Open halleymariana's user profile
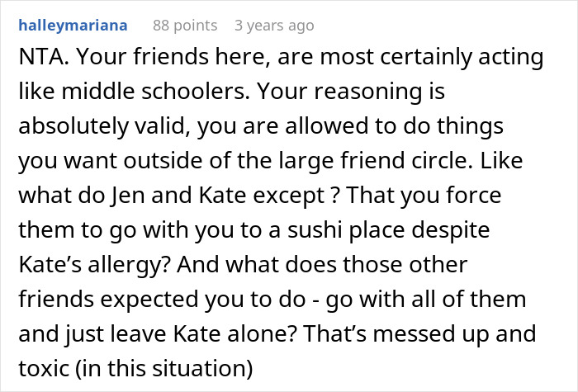 click(72, 25)
